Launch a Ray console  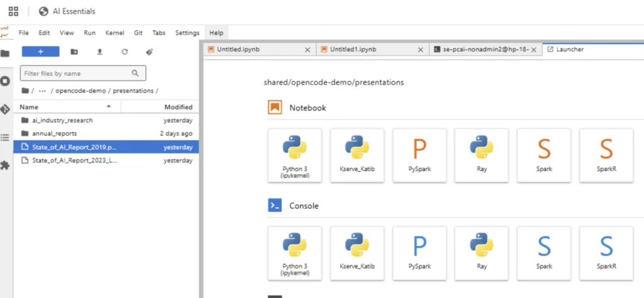[x=481, y=253]
